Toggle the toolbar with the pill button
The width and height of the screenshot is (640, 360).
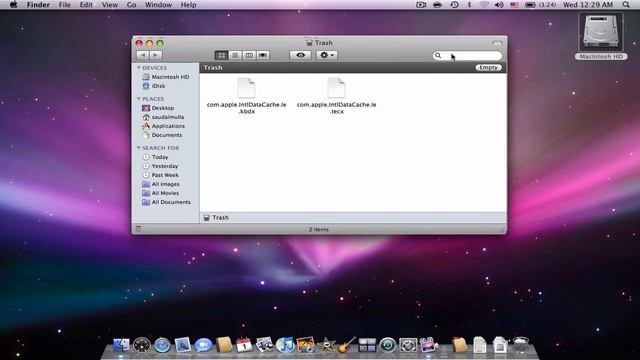click(497, 43)
